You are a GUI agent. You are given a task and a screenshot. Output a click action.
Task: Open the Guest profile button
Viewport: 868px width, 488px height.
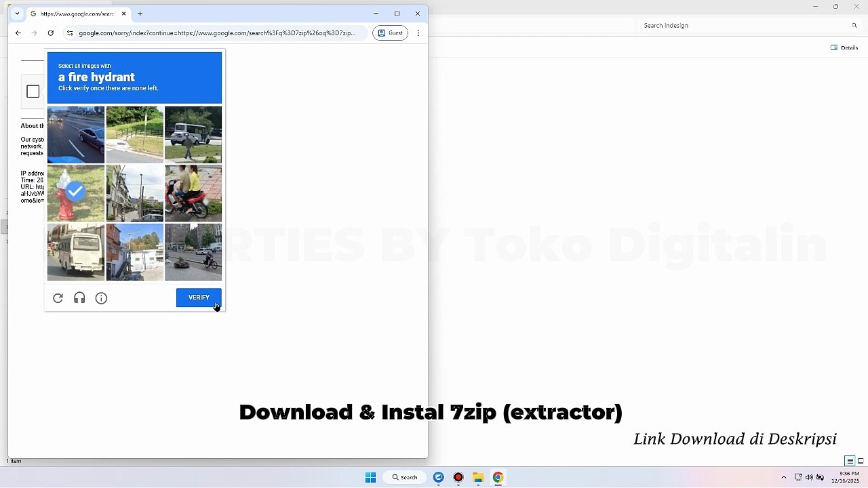click(x=390, y=33)
